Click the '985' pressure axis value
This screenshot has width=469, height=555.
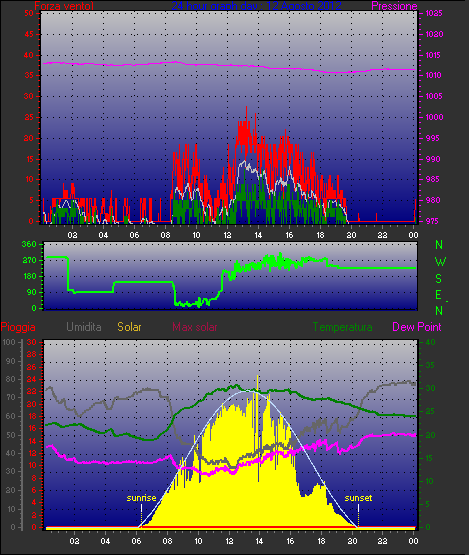(432, 179)
